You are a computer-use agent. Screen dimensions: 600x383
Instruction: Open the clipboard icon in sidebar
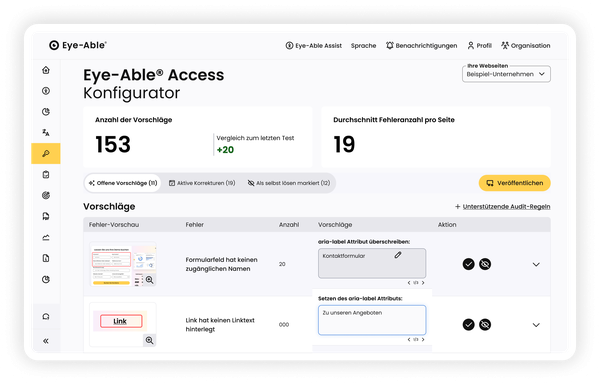(46, 174)
